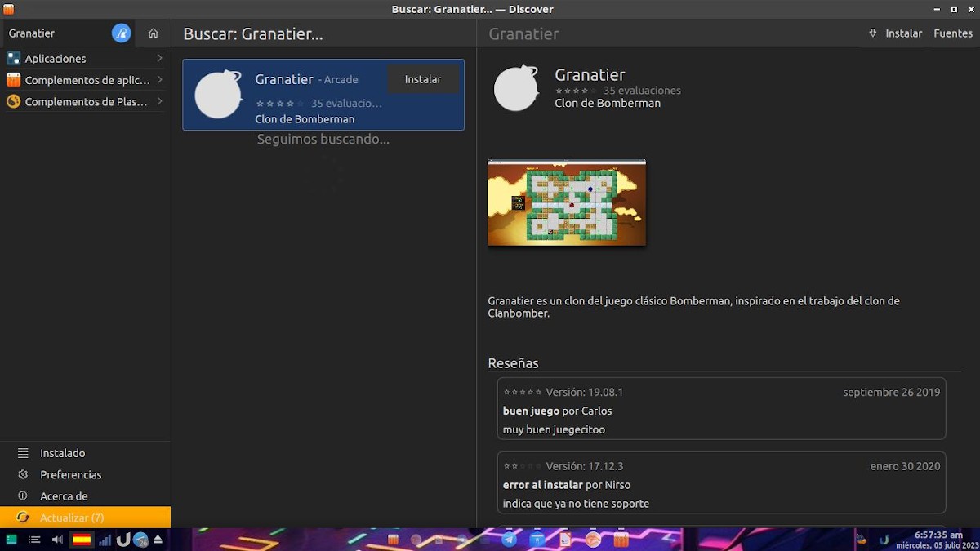Open the Acerca de page

[x=85, y=496]
